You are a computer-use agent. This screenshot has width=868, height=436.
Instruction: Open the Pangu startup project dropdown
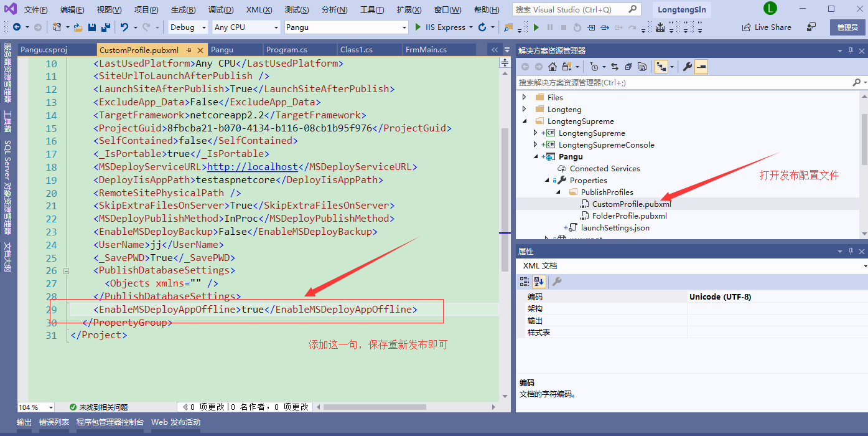coord(403,27)
